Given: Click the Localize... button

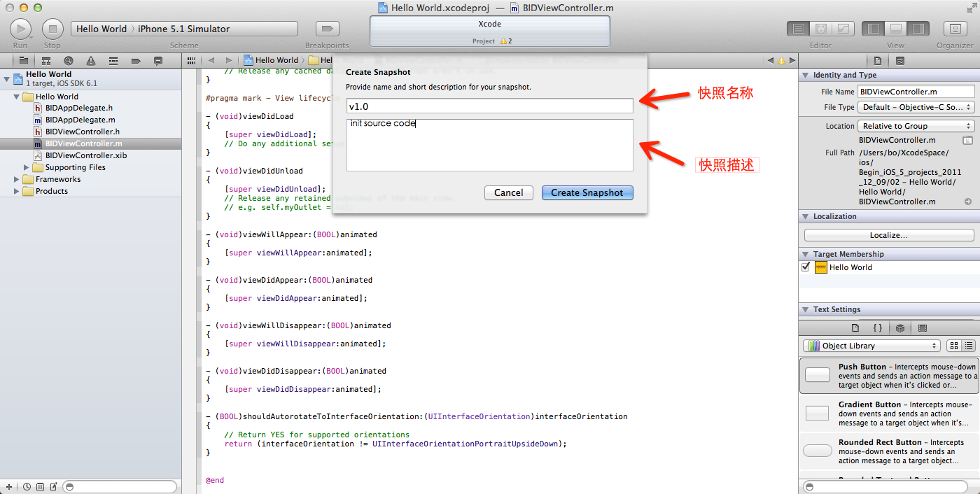Looking at the screenshot, I should pos(889,235).
